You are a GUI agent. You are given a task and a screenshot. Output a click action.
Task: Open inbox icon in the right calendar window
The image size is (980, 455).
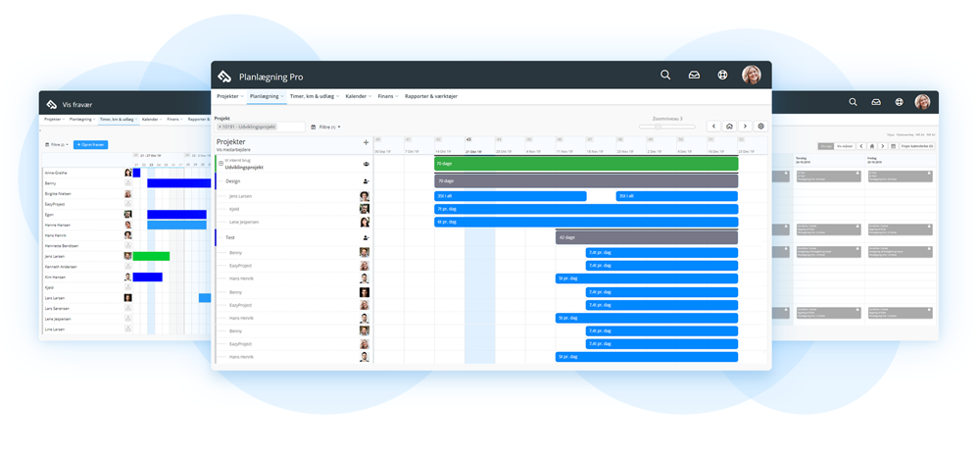[x=876, y=102]
